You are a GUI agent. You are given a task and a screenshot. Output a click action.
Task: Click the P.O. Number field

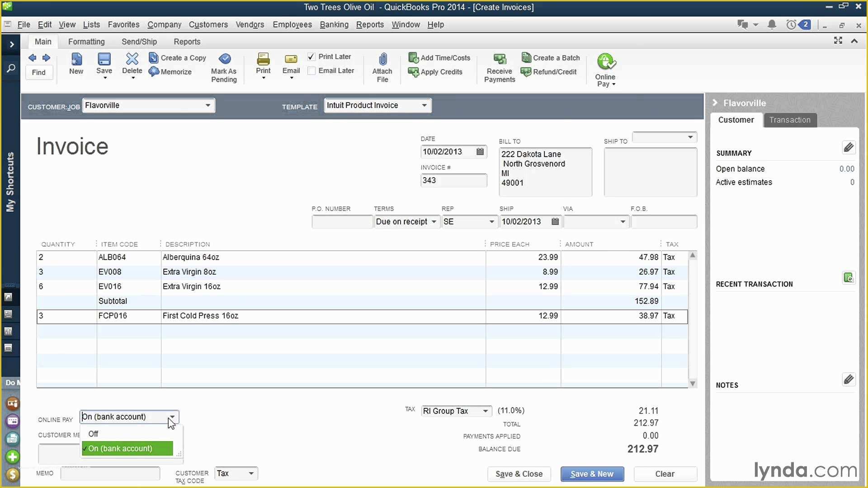coord(342,221)
